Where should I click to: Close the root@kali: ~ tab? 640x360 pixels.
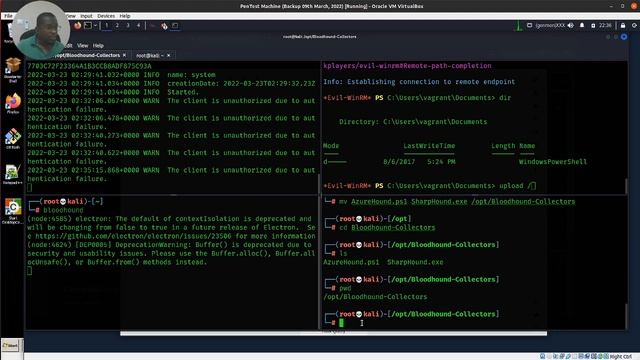click(169, 55)
